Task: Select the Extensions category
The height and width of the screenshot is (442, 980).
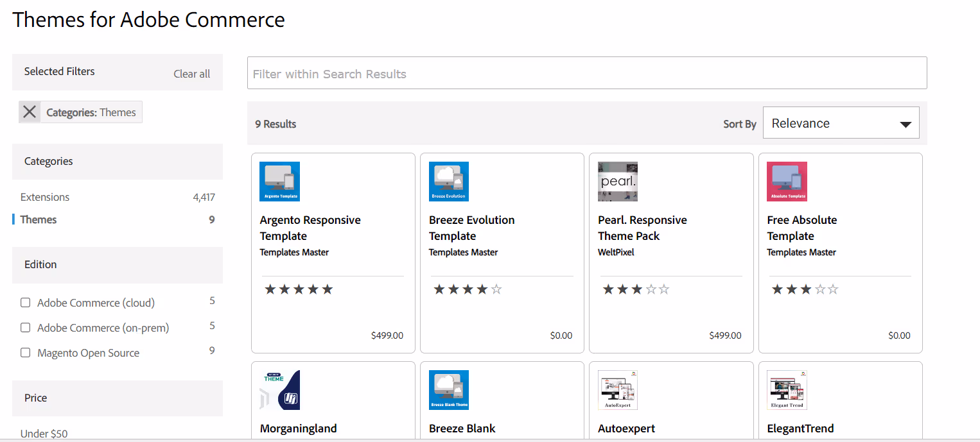Action: [x=44, y=197]
